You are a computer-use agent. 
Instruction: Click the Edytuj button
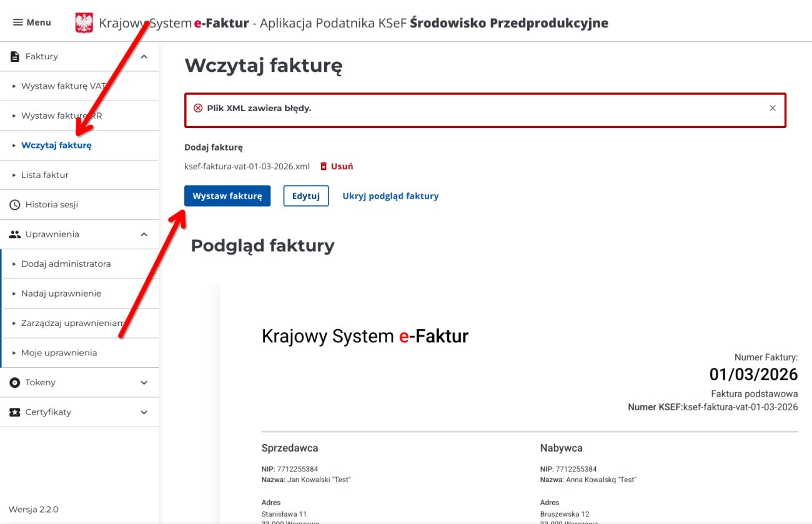coord(305,195)
